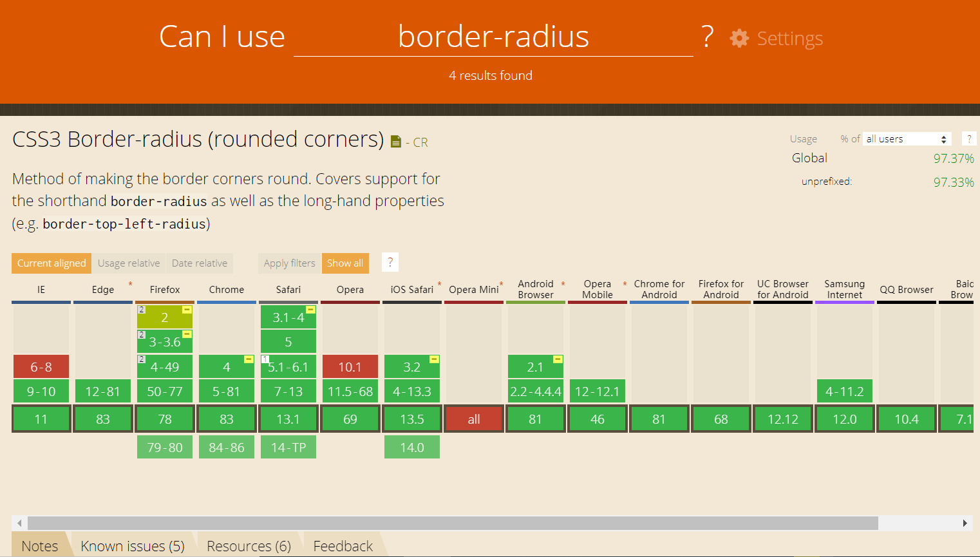The width and height of the screenshot is (980, 557).
Task: Click the upcoming iOS Safari 14.0 cell
Action: click(x=412, y=447)
